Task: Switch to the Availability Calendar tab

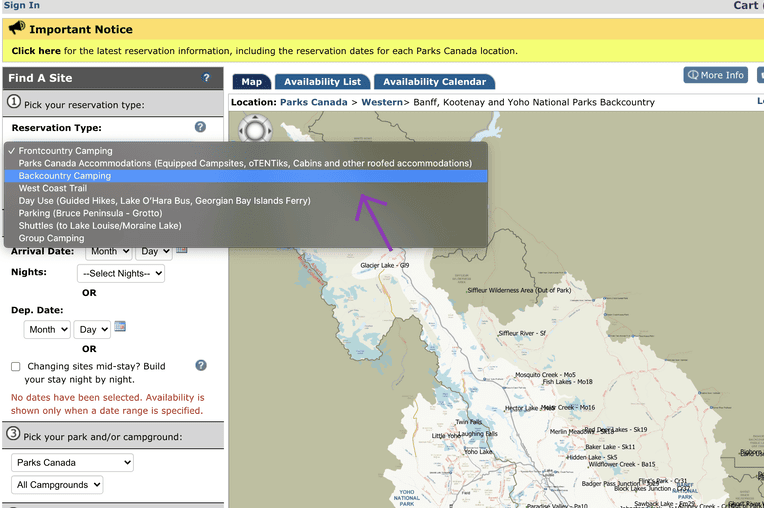Action: point(434,82)
